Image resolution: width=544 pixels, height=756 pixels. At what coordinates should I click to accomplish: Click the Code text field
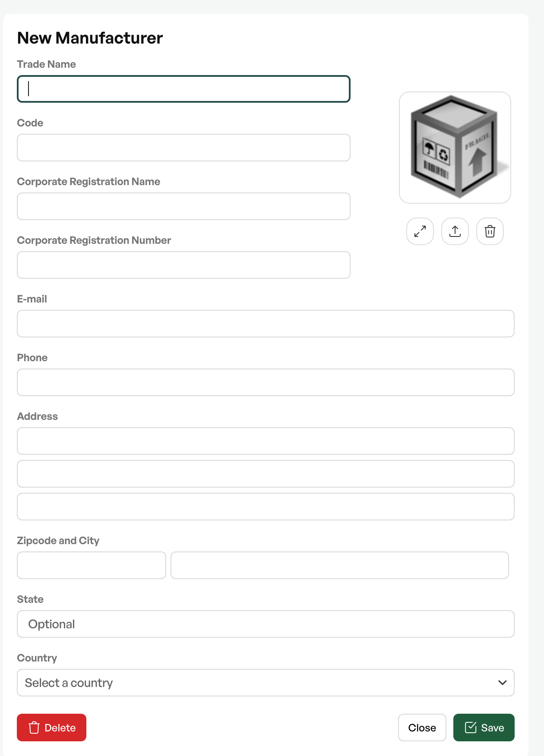click(x=183, y=148)
